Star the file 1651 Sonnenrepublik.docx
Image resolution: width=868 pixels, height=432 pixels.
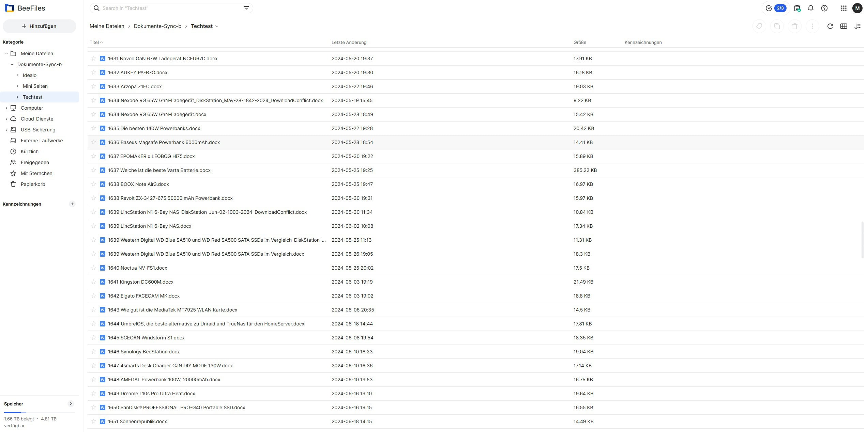click(93, 421)
